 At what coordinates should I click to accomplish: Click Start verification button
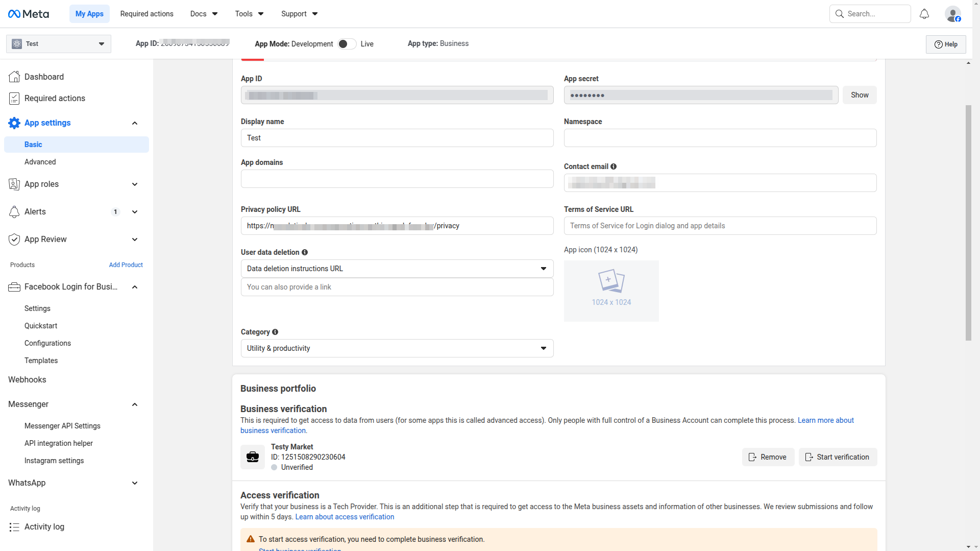pyautogui.click(x=838, y=457)
